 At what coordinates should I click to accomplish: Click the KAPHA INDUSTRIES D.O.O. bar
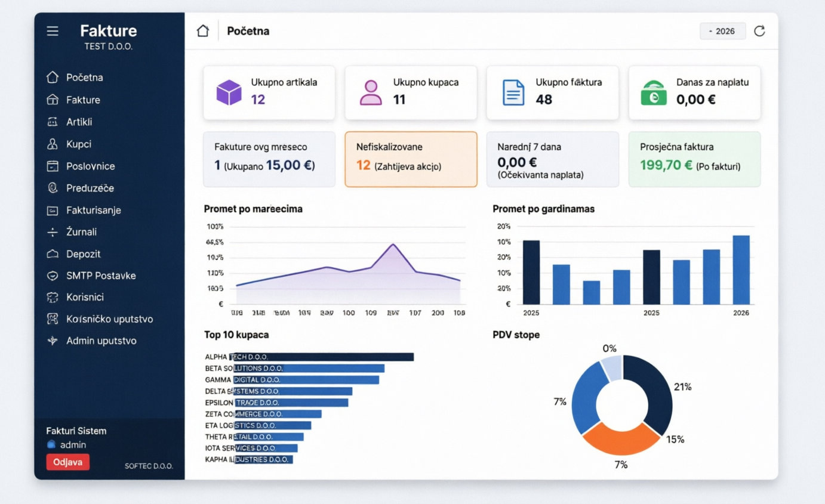click(264, 459)
